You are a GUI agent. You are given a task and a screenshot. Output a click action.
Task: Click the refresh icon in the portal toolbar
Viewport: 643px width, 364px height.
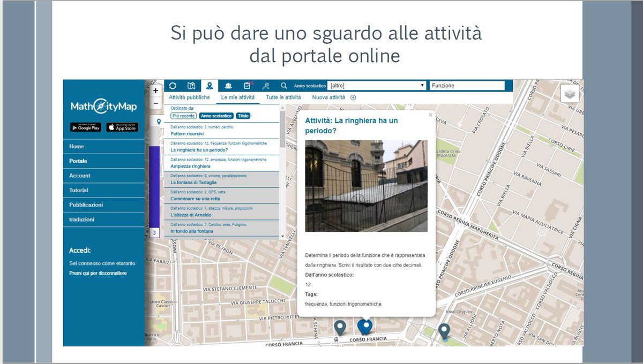pos(173,86)
